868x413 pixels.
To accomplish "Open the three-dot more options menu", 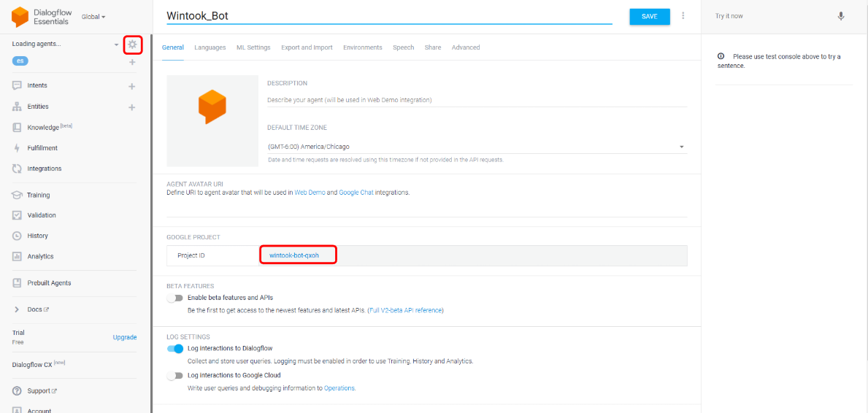I will pyautogui.click(x=683, y=16).
